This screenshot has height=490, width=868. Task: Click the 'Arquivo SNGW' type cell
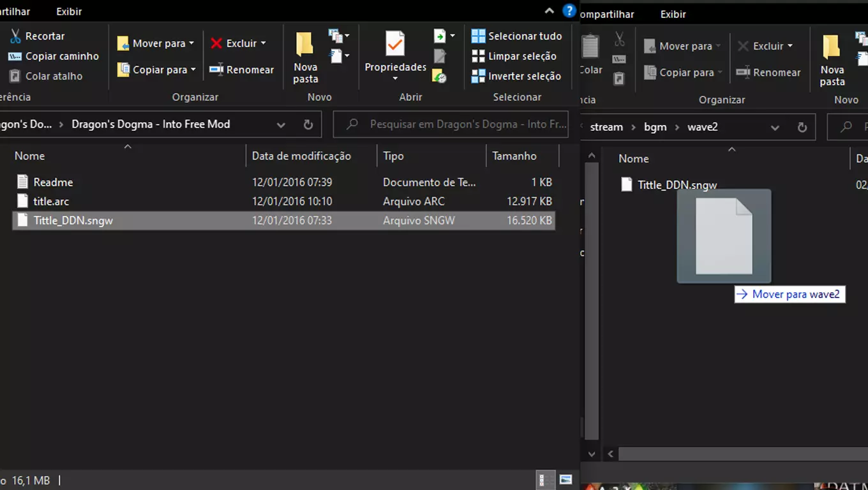click(x=419, y=221)
